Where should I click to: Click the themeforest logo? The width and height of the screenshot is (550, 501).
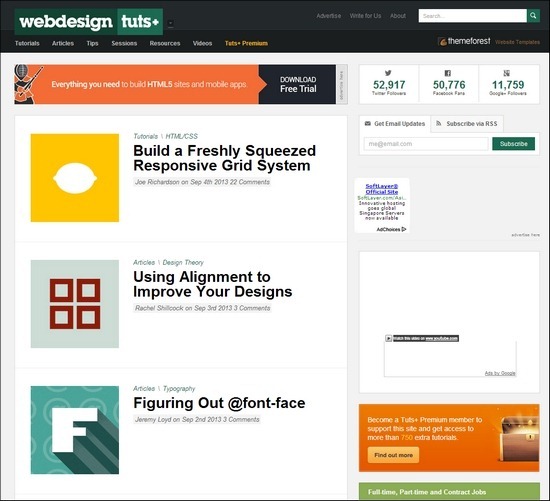click(464, 41)
